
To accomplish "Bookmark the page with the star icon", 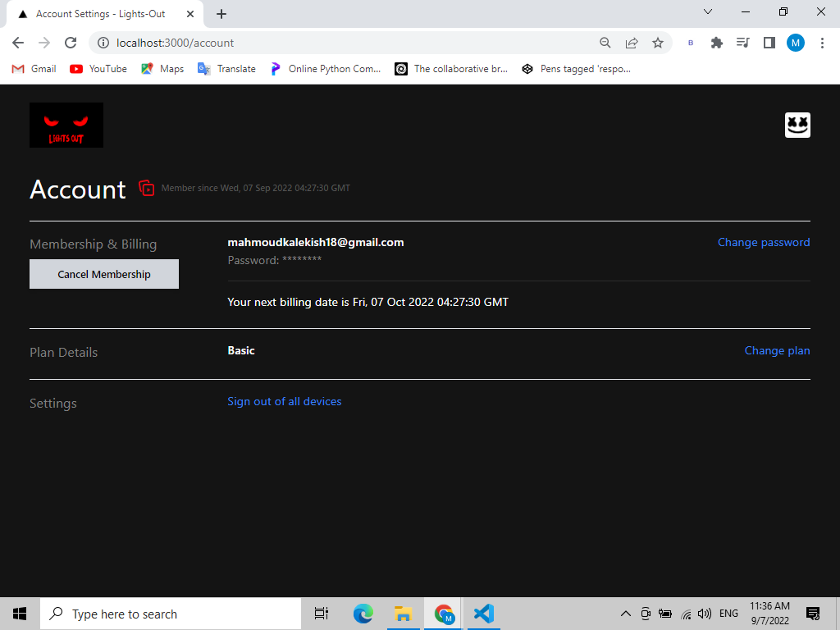I will 658,42.
